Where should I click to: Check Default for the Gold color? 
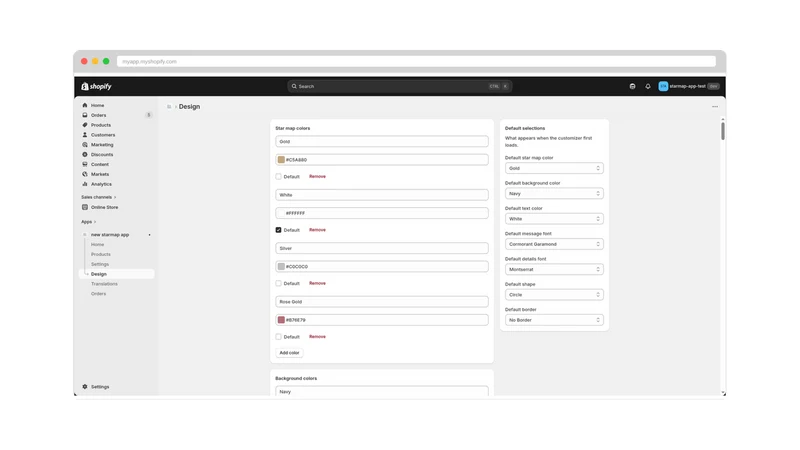click(x=279, y=177)
